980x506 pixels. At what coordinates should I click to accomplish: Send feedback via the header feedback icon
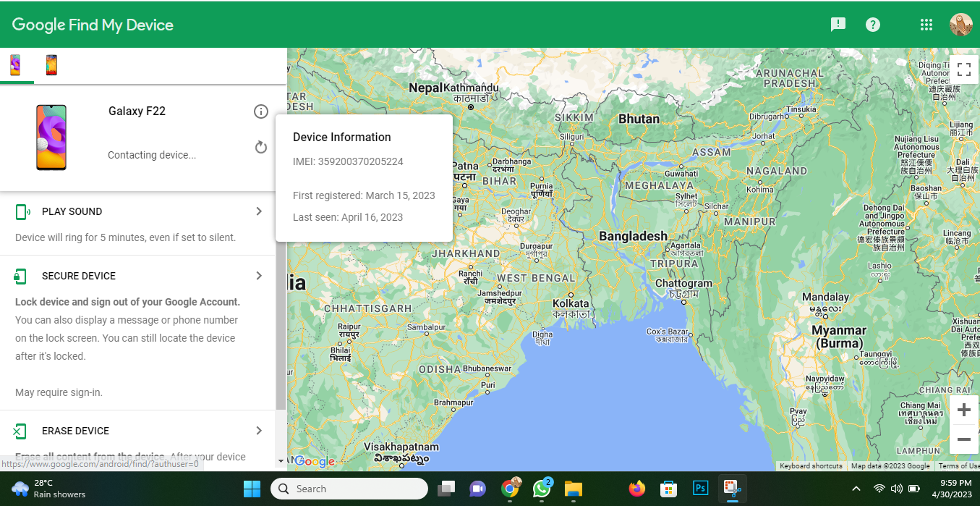838,25
